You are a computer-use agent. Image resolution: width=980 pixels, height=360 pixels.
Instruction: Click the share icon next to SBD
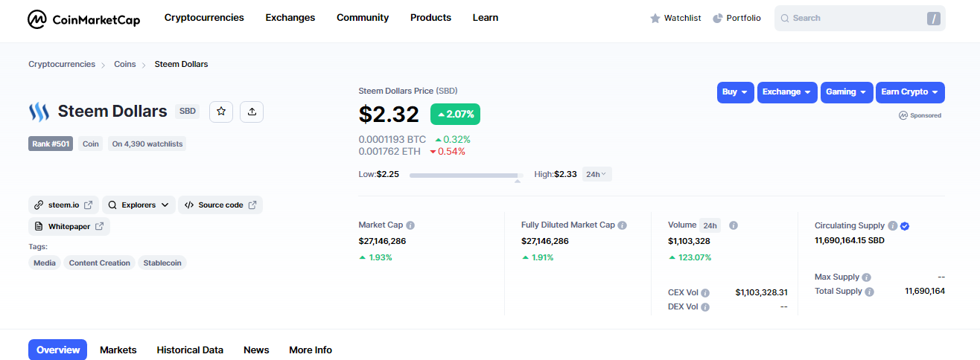(252, 112)
